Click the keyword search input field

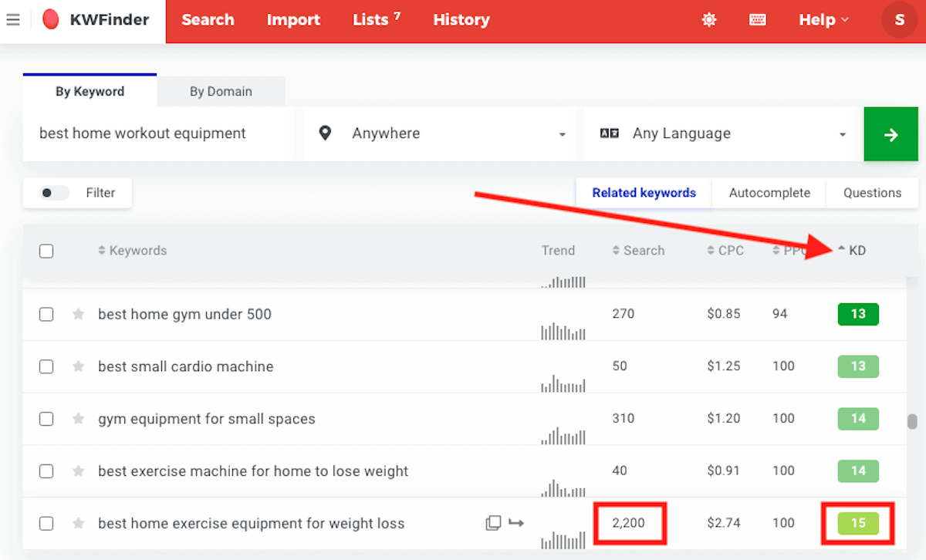(x=158, y=134)
